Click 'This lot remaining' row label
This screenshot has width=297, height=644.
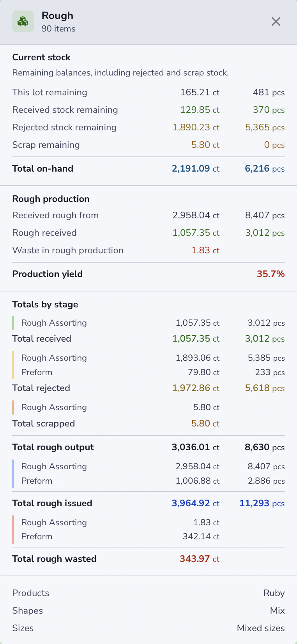click(49, 92)
